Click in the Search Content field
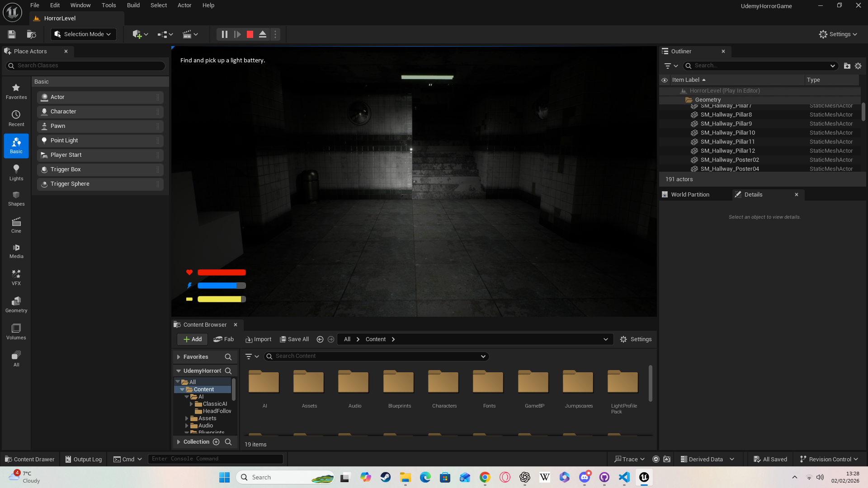 point(375,356)
